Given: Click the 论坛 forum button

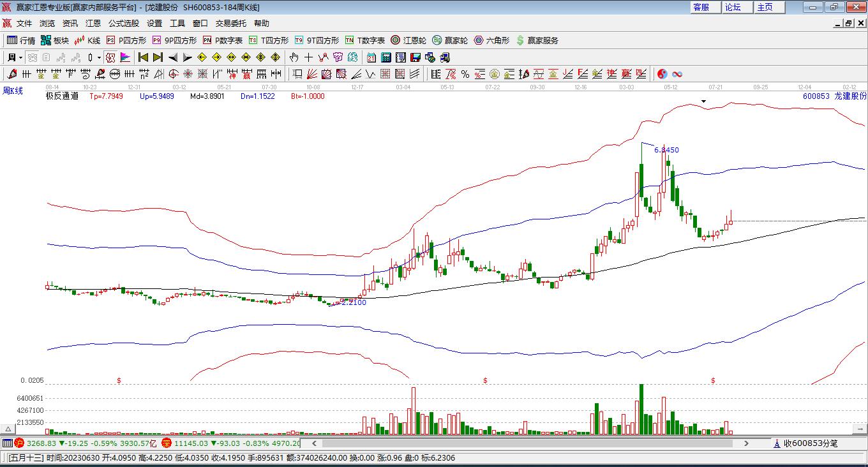Looking at the screenshot, I should point(733,7).
